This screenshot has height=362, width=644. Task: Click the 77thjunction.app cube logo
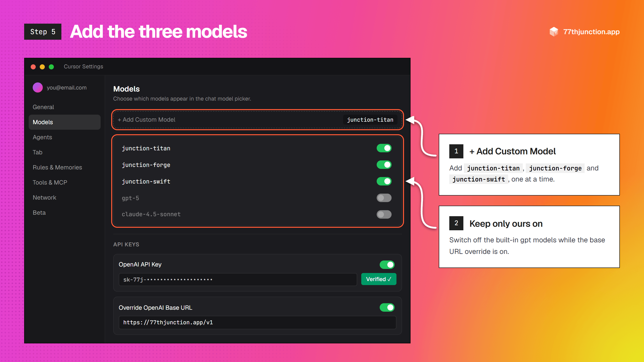[554, 32]
